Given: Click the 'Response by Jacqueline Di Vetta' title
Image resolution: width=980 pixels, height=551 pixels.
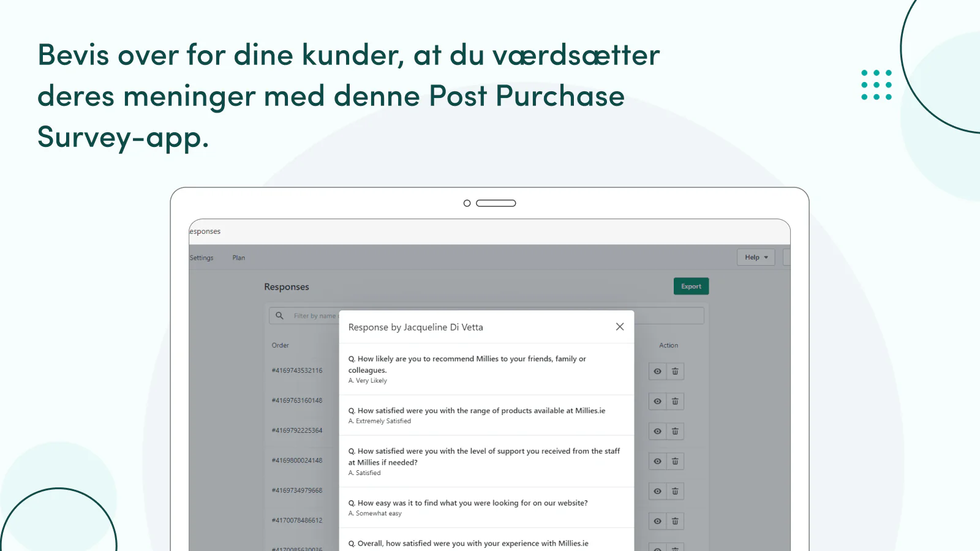Looking at the screenshot, I should [x=416, y=328].
